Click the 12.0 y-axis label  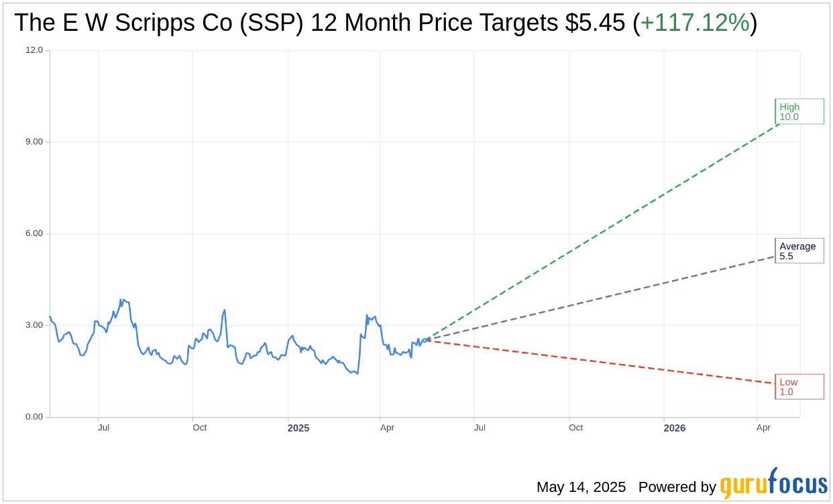tap(34, 50)
